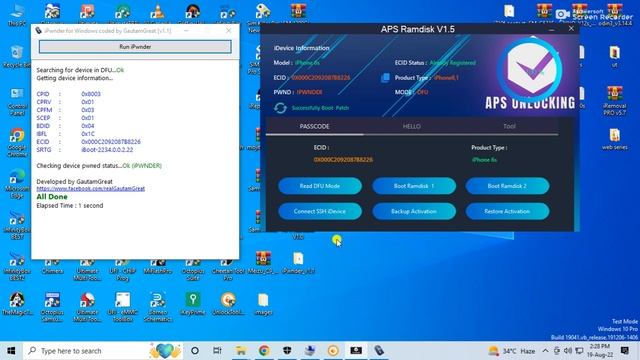Open the notification center icon
This screenshot has height=360, width=640.
[624, 351]
